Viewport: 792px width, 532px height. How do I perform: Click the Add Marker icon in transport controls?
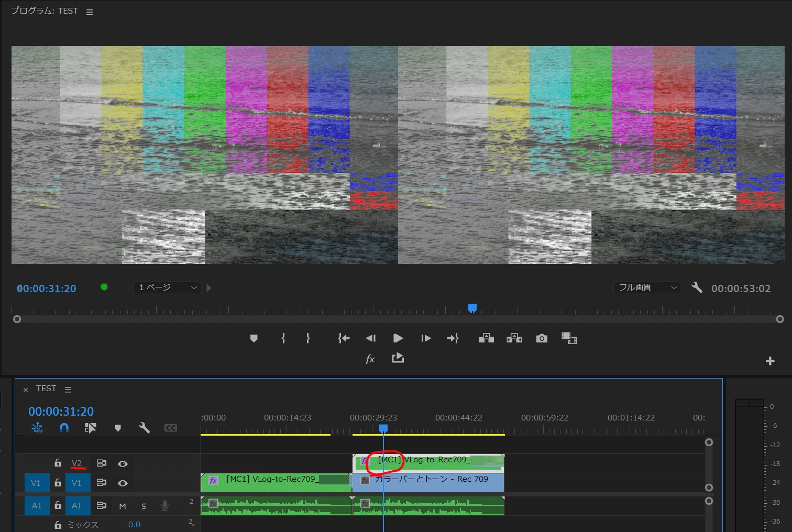point(254,338)
